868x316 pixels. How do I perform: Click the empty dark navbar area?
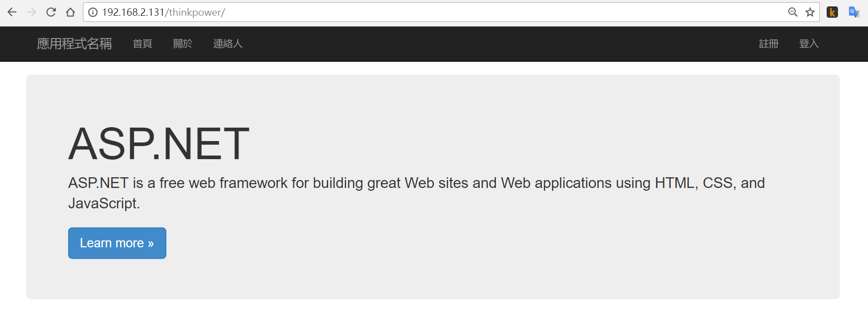point(501,44)
